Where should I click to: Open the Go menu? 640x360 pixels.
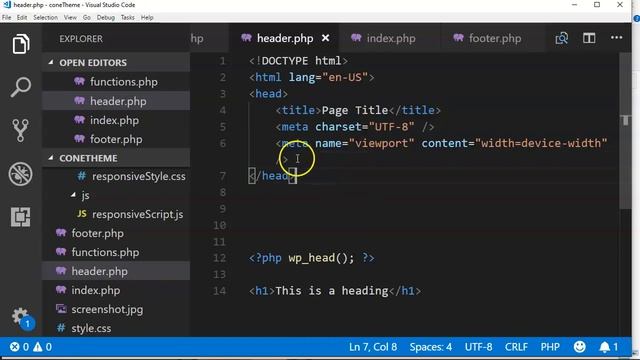pyautogui.click(x=87, y=18)
